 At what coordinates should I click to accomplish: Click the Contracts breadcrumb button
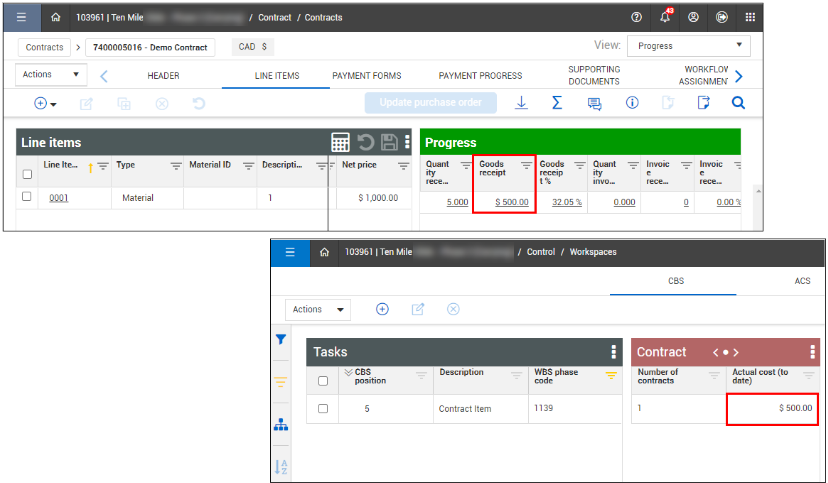coord(45,47)
